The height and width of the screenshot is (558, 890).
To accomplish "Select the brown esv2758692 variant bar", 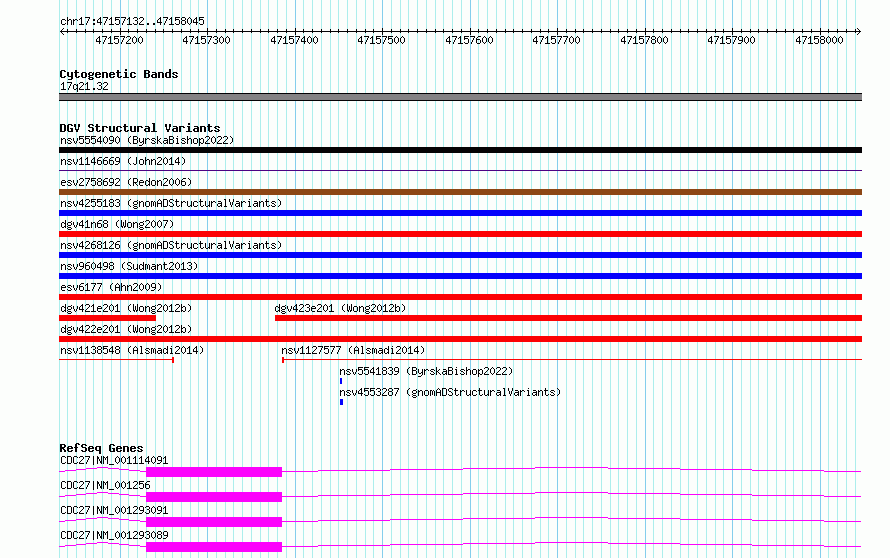I will [460, 192].
